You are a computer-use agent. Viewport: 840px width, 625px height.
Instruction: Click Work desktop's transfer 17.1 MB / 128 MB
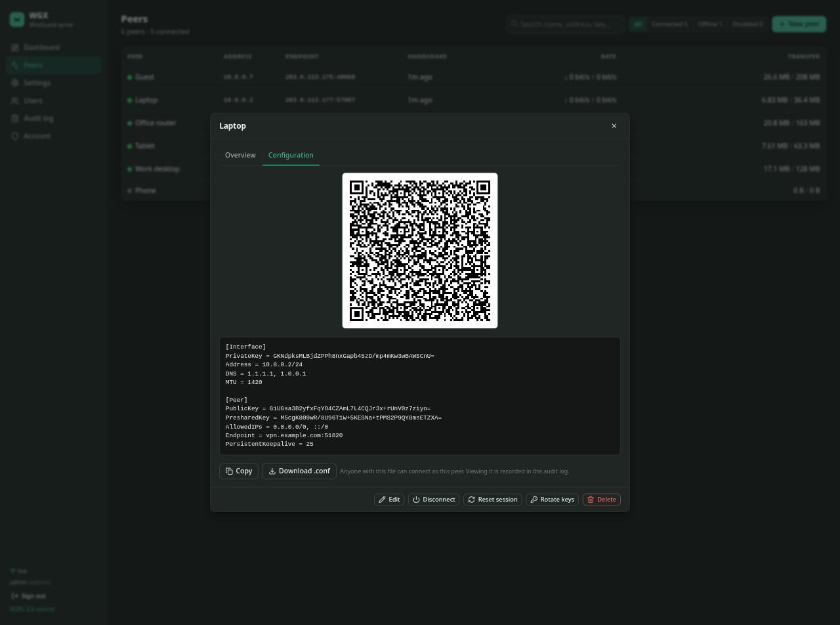click(x=791, y=169)
